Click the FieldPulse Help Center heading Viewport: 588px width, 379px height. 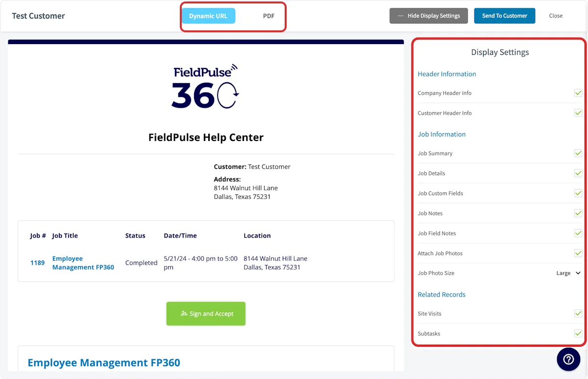tap(206, 138)
